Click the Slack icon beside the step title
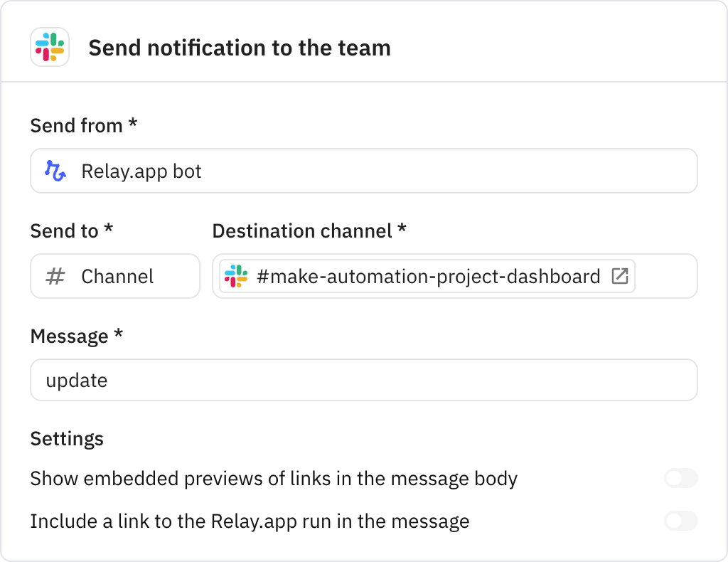The image size is (728, 562). (48, 48)
